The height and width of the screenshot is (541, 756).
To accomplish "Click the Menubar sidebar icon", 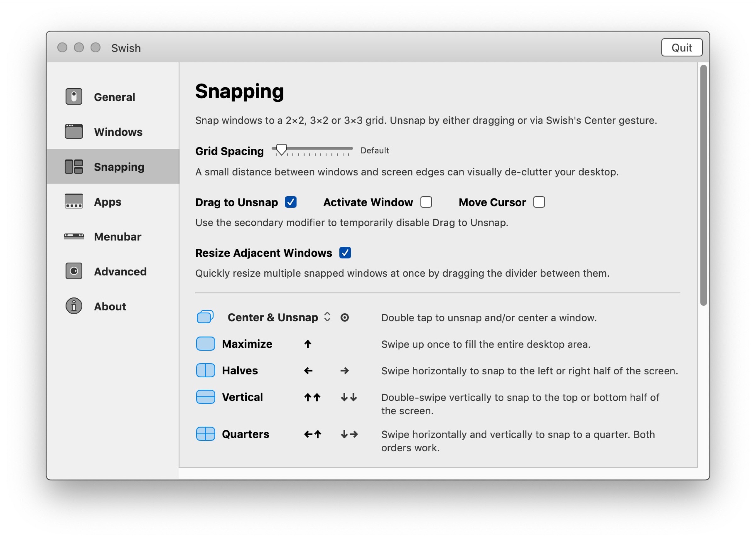I will 74,236.
